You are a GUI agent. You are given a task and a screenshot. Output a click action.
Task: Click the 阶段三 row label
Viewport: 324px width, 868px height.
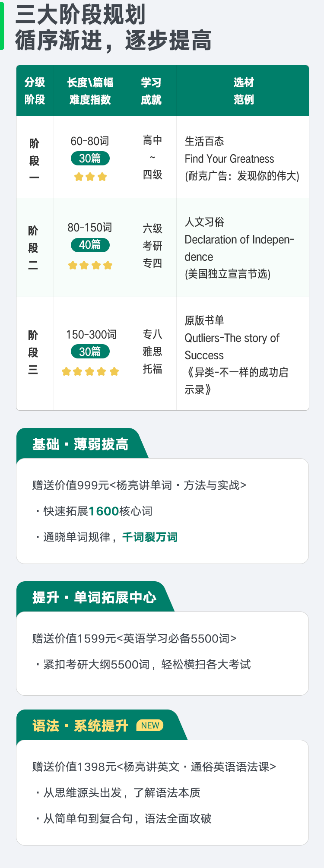(33, 352)
